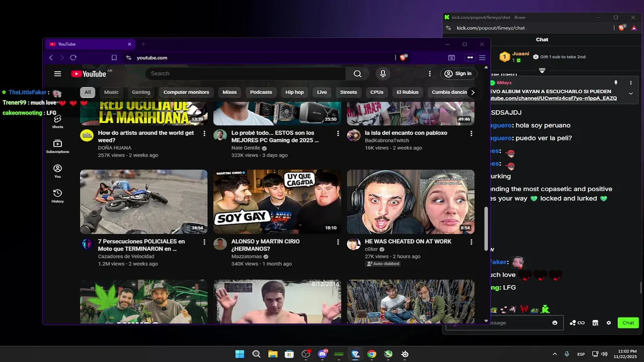644x362 pixels.
Task: Open the DOÑA HUANA channel link
Action: [x=115, y=148]
